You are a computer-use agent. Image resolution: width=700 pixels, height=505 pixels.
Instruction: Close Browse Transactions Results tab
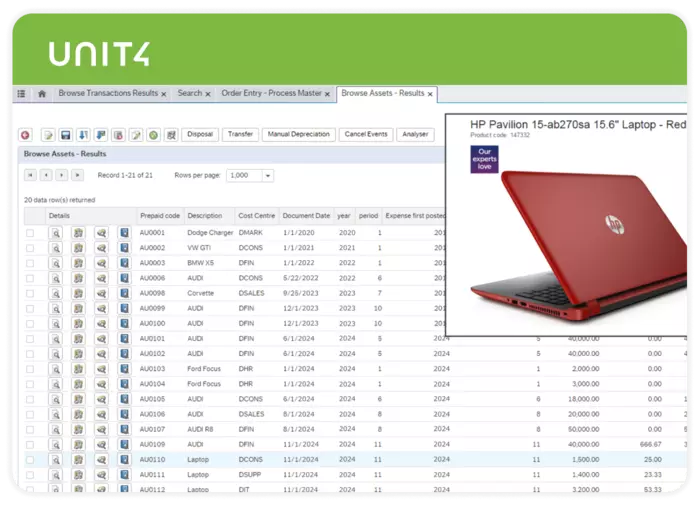[x=164, y=94]
